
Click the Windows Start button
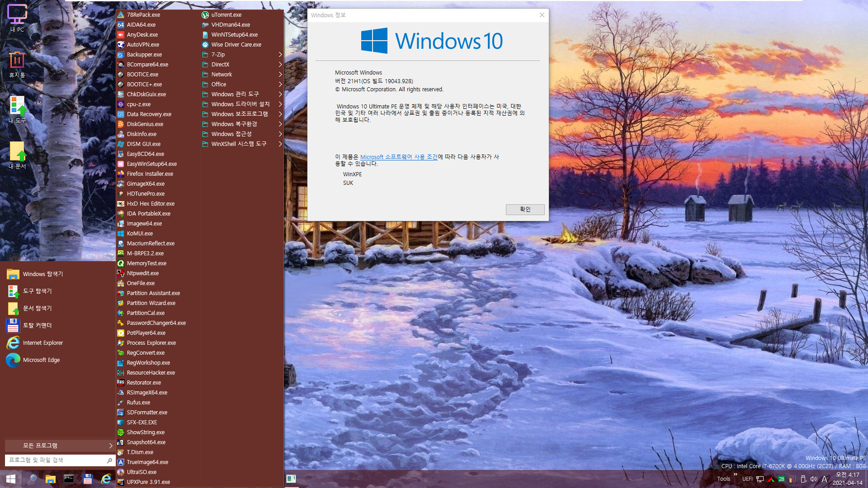(x=11, y=479)
